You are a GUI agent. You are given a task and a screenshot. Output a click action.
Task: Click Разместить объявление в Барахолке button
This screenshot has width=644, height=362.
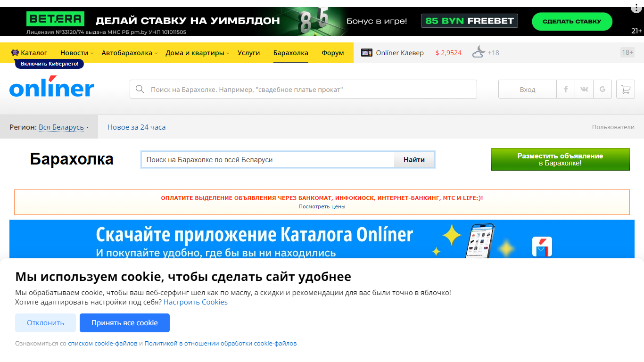pyautogui.click(x=560, y=159)
